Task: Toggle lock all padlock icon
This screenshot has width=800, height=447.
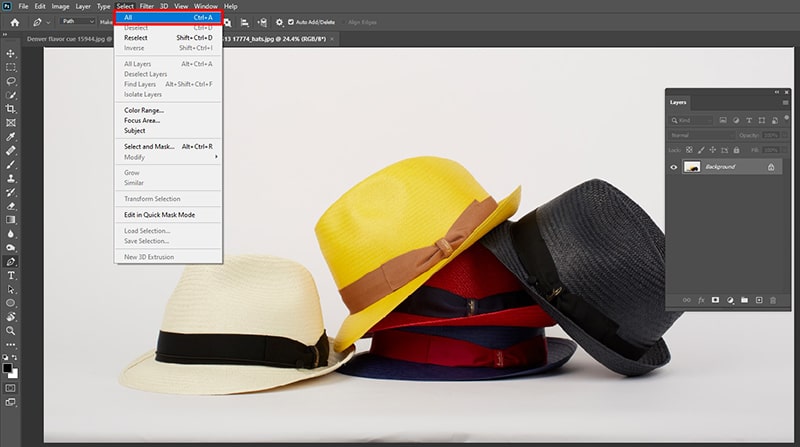Action: [x=736, y=150]
